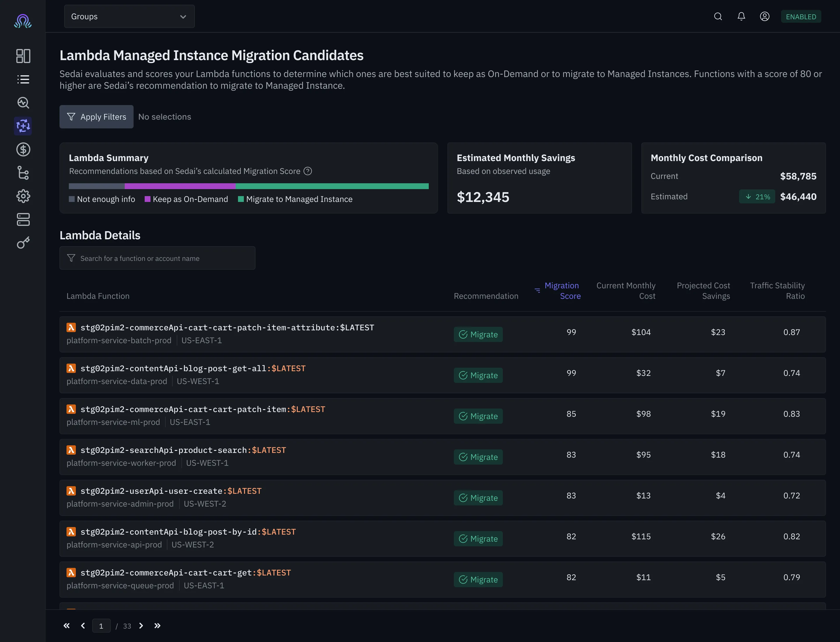
Task: Show Migration Score help tooltip icon
Action: (x=307, y=171)
